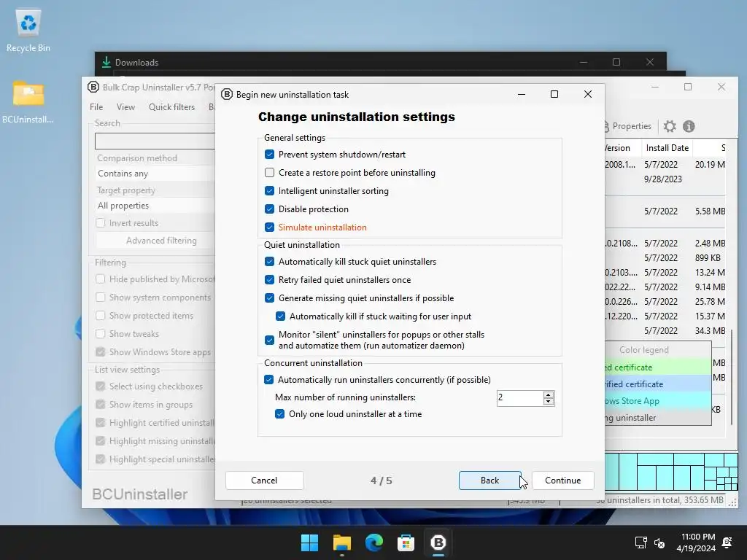Click the 9/28/2023 install date cell
Screen dimensions: 747x560
662,179
